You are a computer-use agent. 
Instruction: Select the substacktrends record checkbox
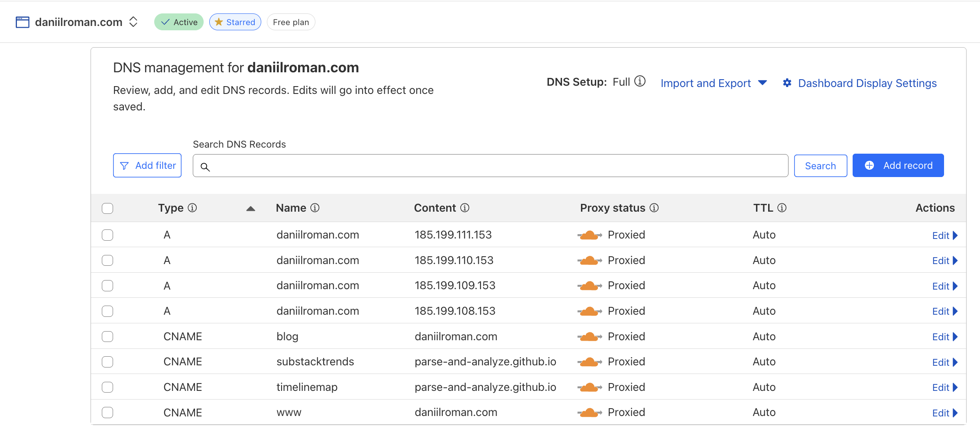tap(107, 362)
